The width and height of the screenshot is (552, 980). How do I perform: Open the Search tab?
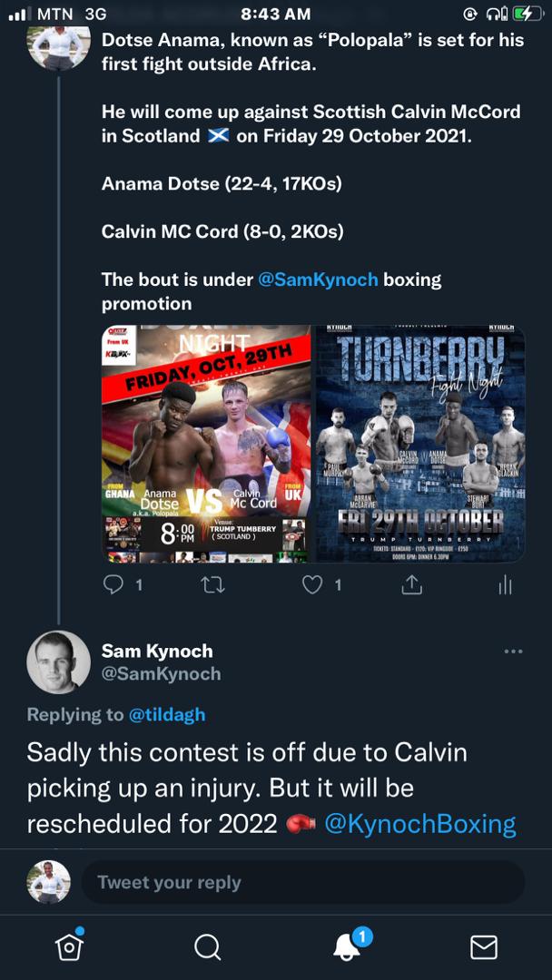coord(207,946)
